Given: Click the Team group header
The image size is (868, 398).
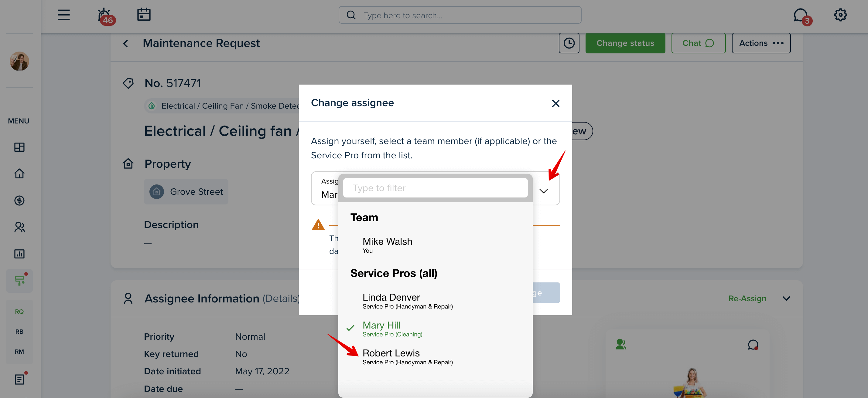Looking at the screenshot, I should coord(364,217).
